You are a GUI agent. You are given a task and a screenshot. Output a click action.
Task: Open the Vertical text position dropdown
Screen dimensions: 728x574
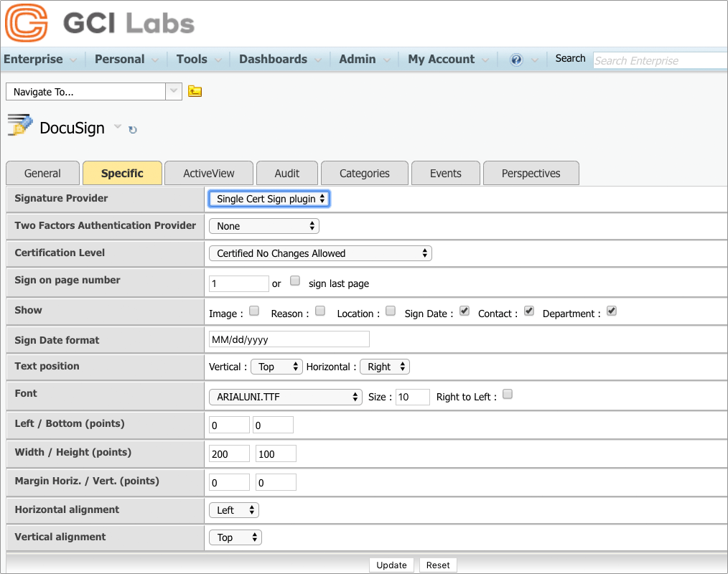pyautogui.click(x=276, y=367)
